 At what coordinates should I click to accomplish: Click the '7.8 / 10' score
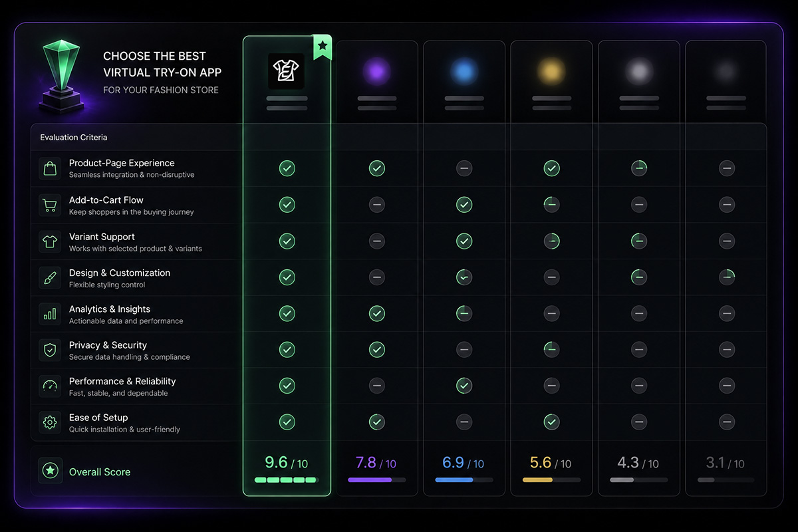[377, 463]
